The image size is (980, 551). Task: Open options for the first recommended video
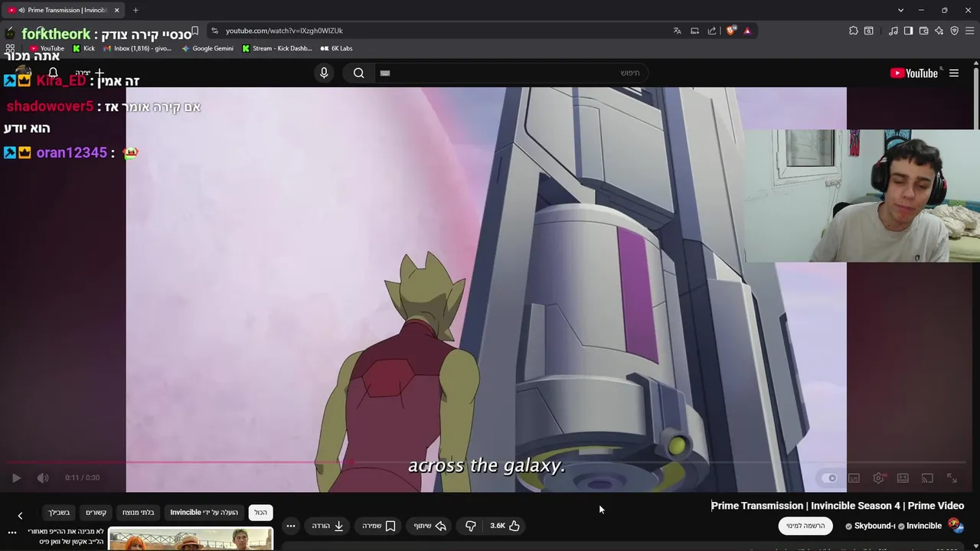click(x=12, y=532)
